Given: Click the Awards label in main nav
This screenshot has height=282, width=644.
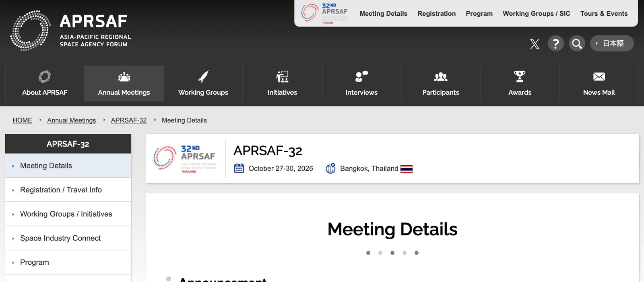Looking at the screenshot, I should (520, 92).
